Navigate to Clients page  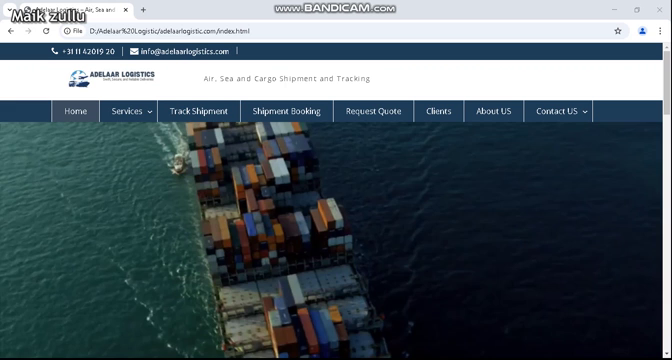tap(438, 111)
